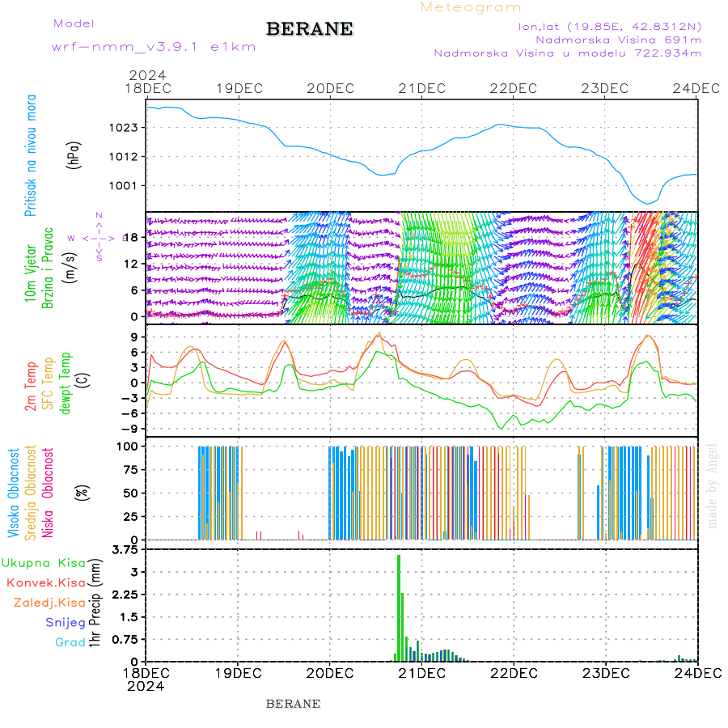Select "Nadmorska Visina u modelu 722.934m" line
The height and width of the screenshot is (728, 728).
click(567, 53)
